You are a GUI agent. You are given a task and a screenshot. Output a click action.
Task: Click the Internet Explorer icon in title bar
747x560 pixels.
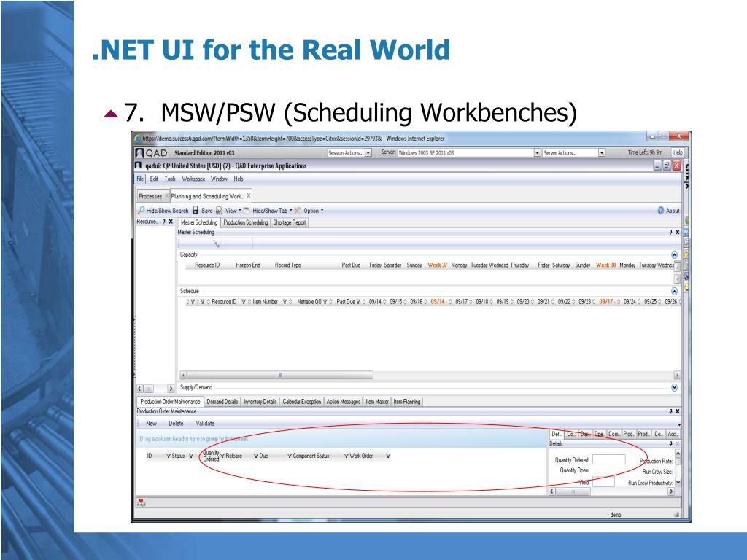137,139
